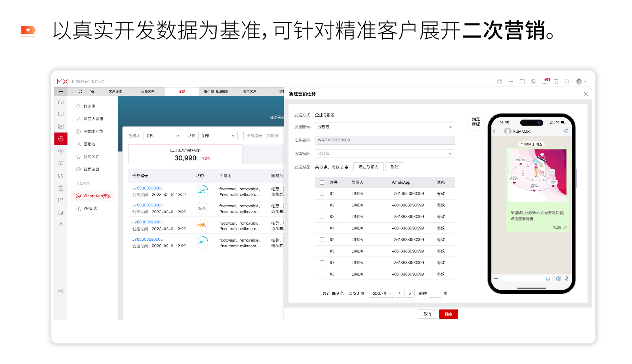The height and width of the screenshot is (364, 632).
Task: Open the AI智能推荐 feature
Action: (92, 131)
